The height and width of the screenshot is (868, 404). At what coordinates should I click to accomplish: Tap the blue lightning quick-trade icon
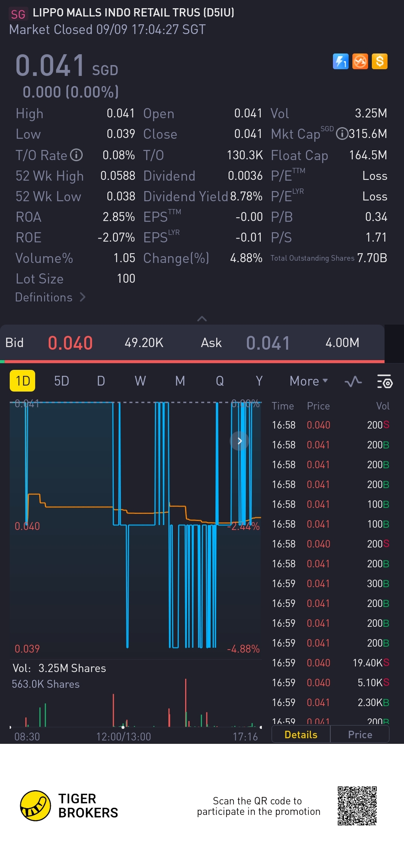coord(340,61)
